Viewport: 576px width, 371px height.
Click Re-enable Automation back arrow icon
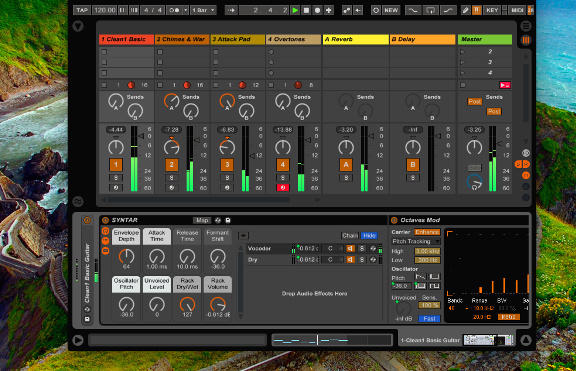pyautogui.click(x=358, y=10)
